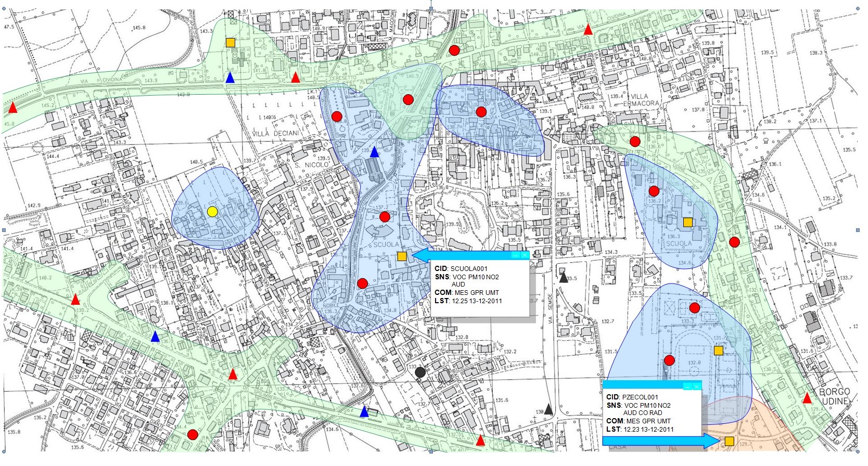868x466 pixels.
Task: Select orange square marker the SCUOLA001 callout points to
Action: coord(402,256)
